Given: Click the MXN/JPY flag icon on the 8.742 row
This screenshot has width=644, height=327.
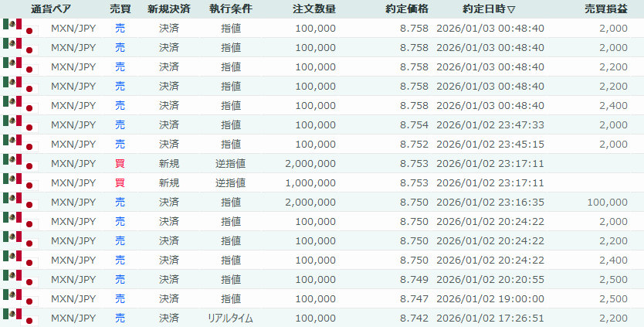Looking at the screenshot, I should (x=20, y=318).
